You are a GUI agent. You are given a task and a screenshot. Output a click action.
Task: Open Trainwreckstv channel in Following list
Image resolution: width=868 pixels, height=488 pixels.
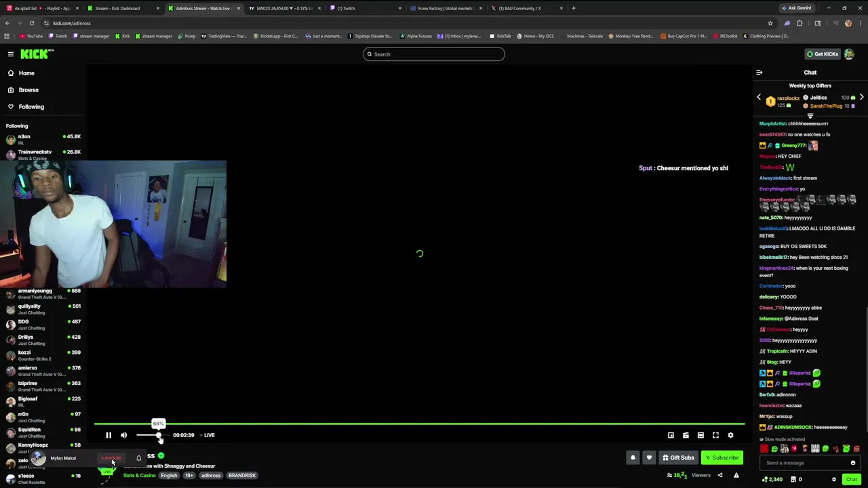click(43, 155)
